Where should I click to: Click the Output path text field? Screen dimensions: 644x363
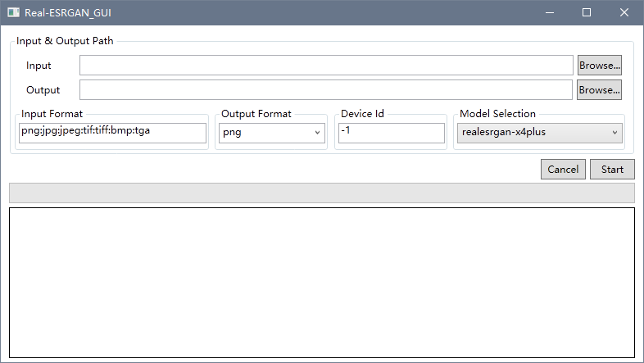click(x=326, y=90)
